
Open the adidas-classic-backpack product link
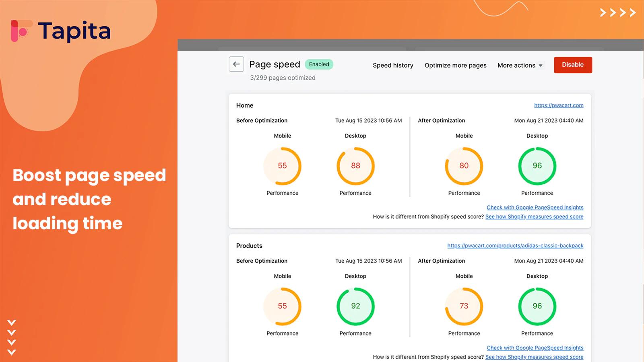pos(515,246)
